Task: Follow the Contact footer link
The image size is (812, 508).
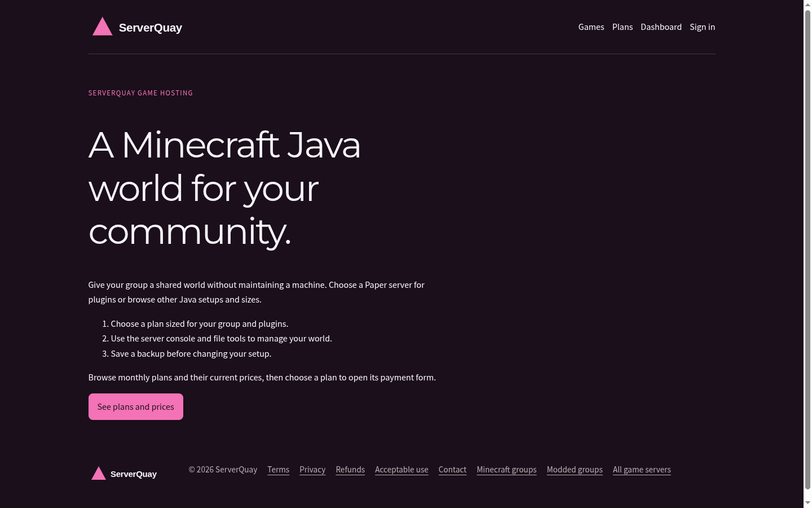Action: pyautogui.click(x=452, y=470)
